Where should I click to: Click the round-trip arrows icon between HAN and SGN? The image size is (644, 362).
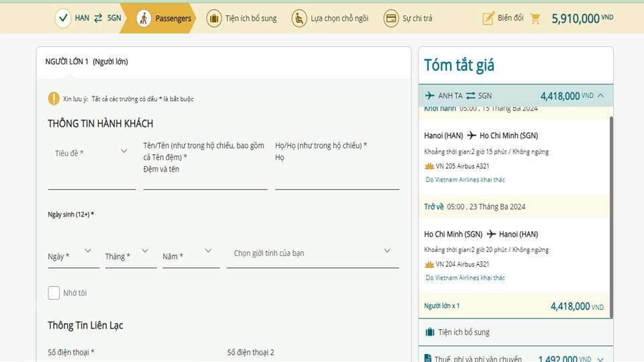tap(98, 18)
